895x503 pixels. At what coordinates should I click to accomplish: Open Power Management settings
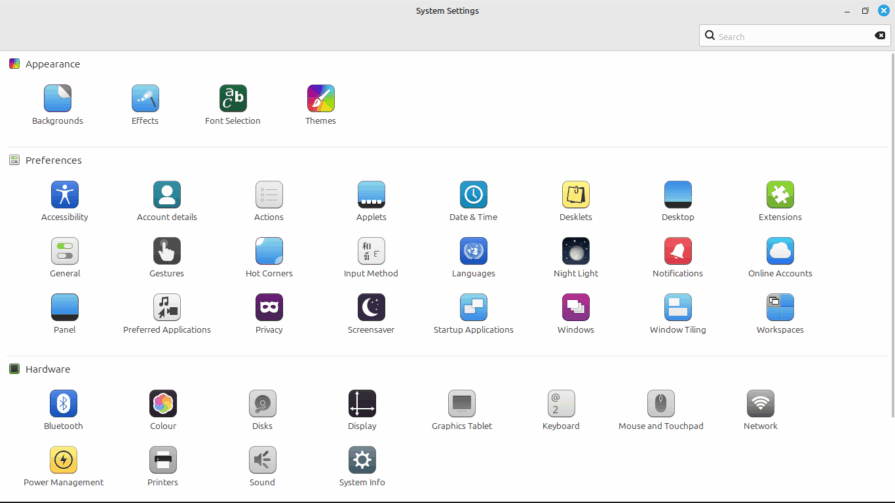64,460
